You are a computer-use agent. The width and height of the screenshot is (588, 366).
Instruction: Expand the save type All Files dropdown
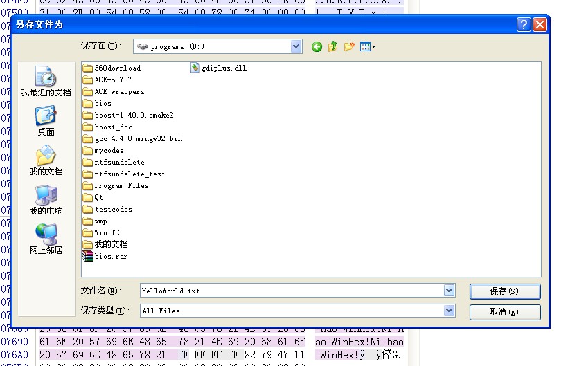tap(449, 311)
